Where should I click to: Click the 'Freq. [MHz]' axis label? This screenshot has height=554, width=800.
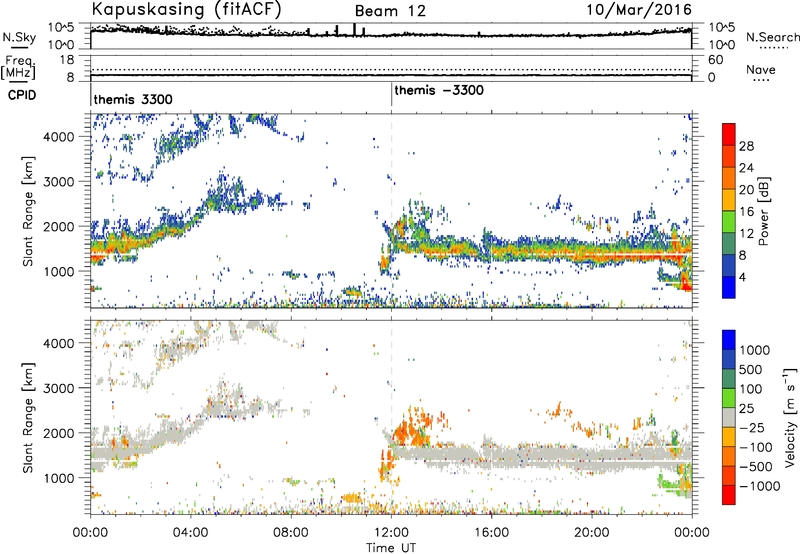(x=18, y=67)
